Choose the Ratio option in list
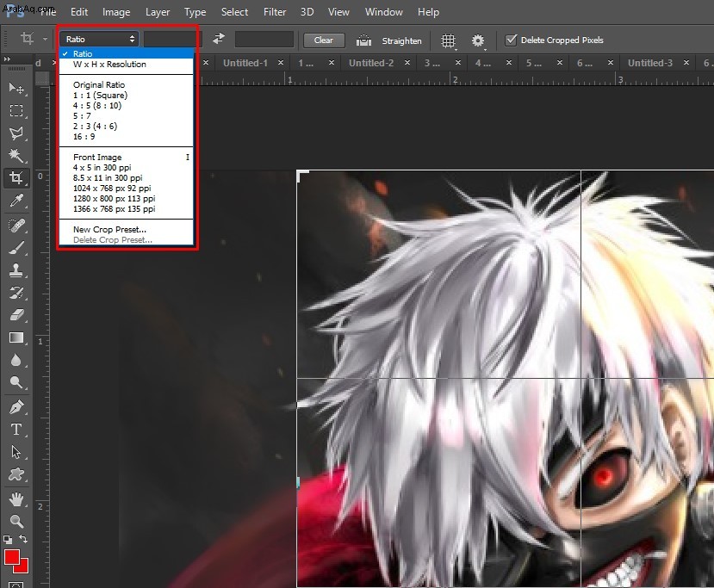Screen dimensions: 714x588 coord(127,53)
